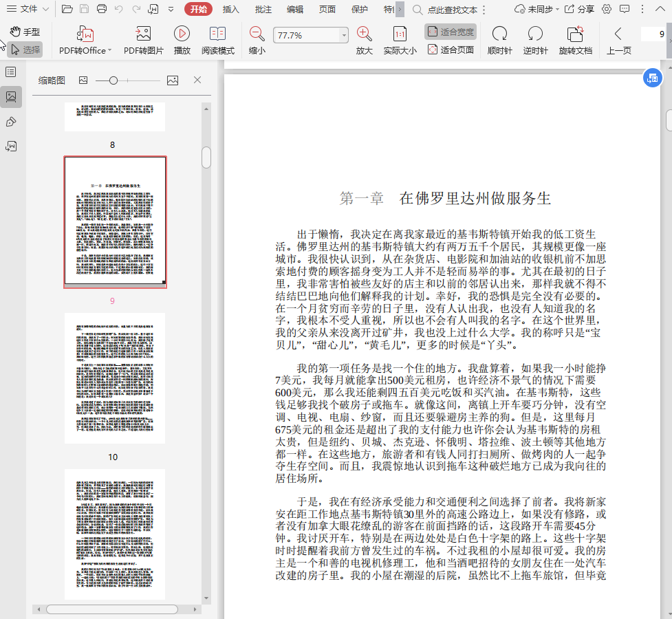Click the large thumbnail size icon
672x619 pixels.
[x=172, y=80]
